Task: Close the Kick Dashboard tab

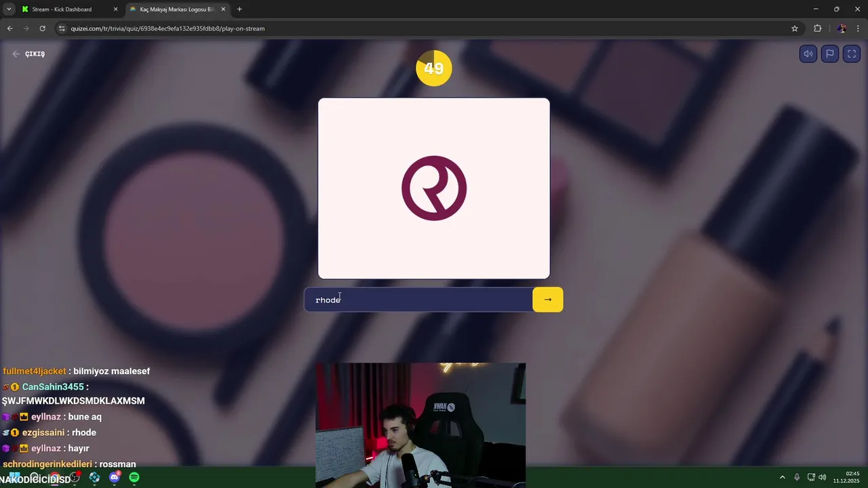Action: point(115,9)
